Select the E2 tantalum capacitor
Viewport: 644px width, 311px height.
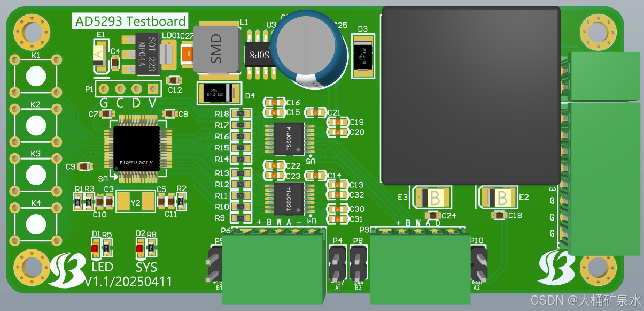499,197
